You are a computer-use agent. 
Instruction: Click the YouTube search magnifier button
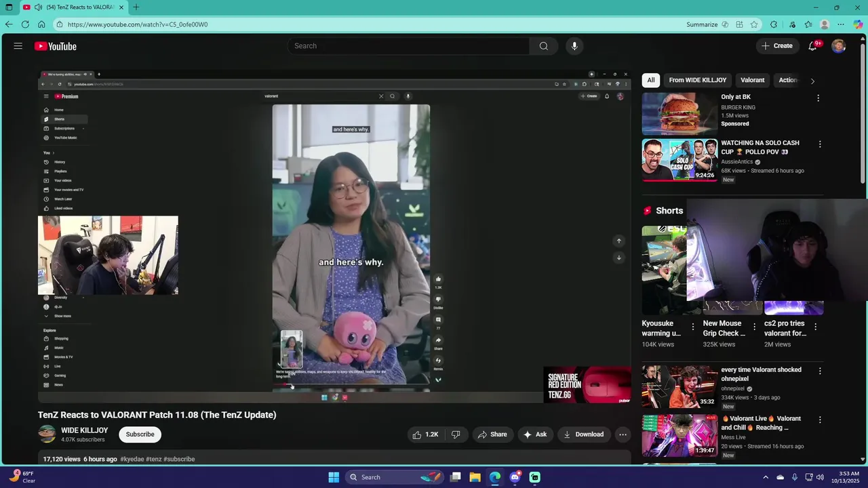click(x=543, y=46)
